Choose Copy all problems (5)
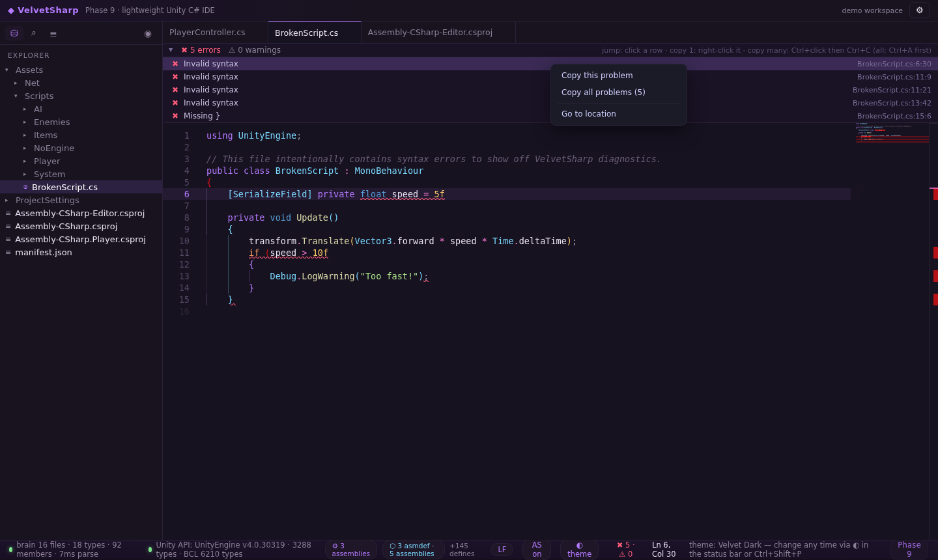 (x=619, y=92)
